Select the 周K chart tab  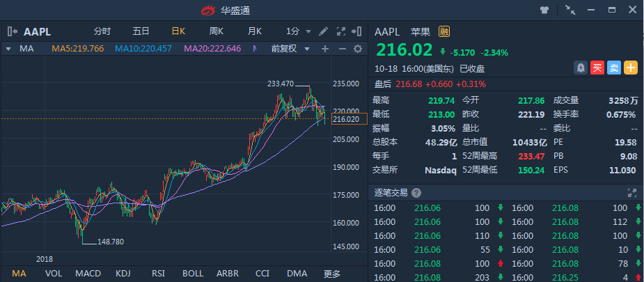tap(216, 31)
